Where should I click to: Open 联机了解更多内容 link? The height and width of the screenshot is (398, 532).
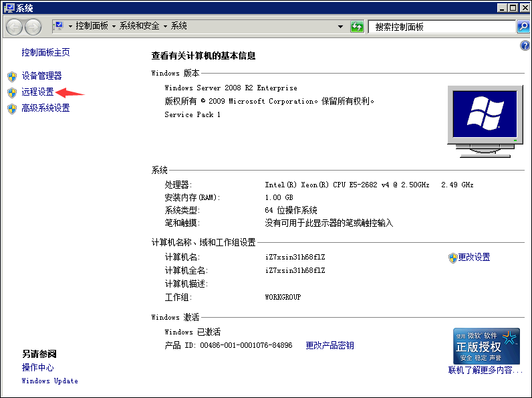pyautogui.click(x=485, y=370)
